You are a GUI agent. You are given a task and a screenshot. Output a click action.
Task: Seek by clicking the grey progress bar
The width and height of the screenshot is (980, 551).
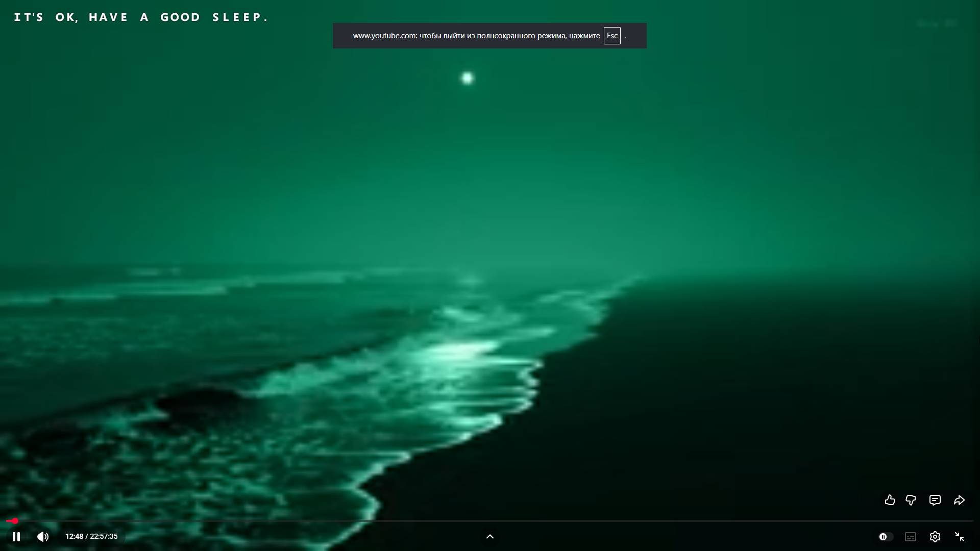click(x=490, y=521)
